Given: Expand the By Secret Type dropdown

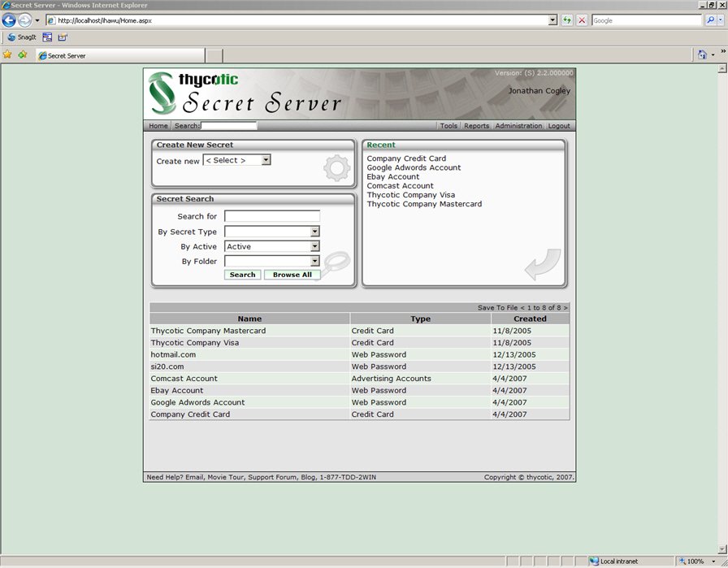Looking at the screenshot, I should (314, 232).
